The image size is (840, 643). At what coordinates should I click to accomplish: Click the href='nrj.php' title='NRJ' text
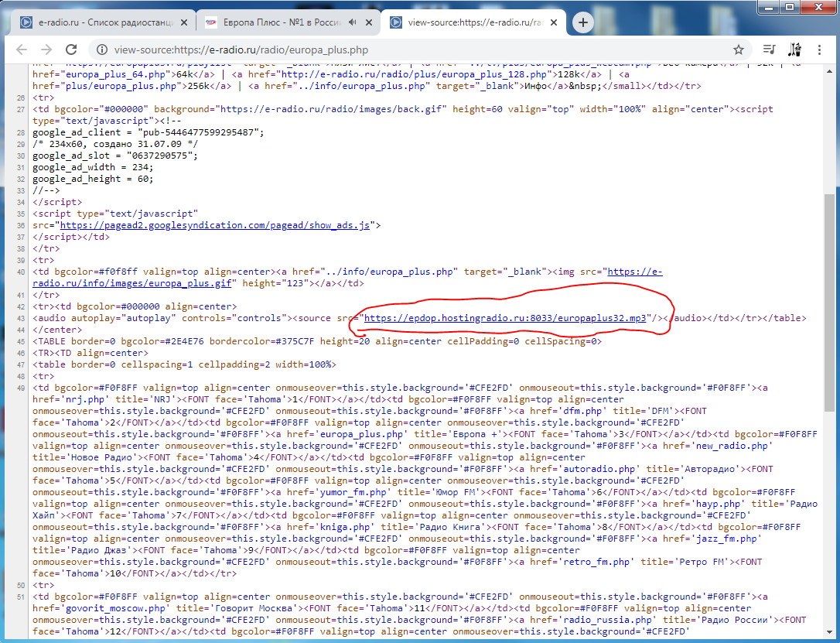click(101, 399)
